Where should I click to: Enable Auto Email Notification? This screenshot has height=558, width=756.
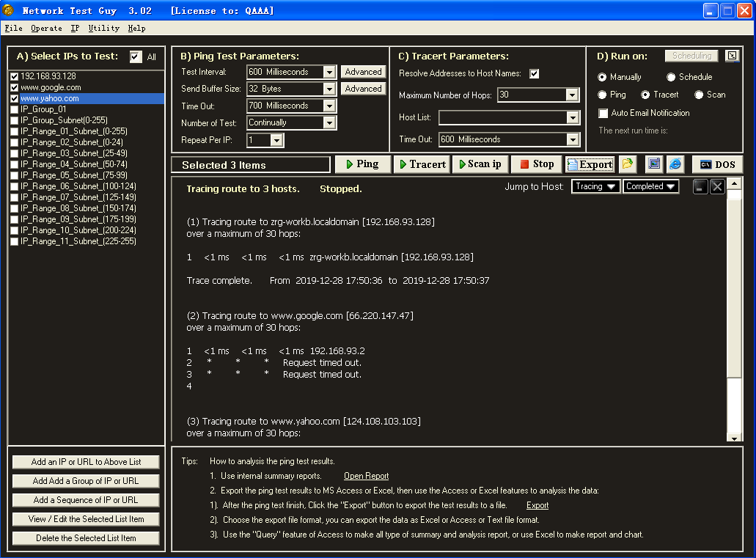coord(603,114)
